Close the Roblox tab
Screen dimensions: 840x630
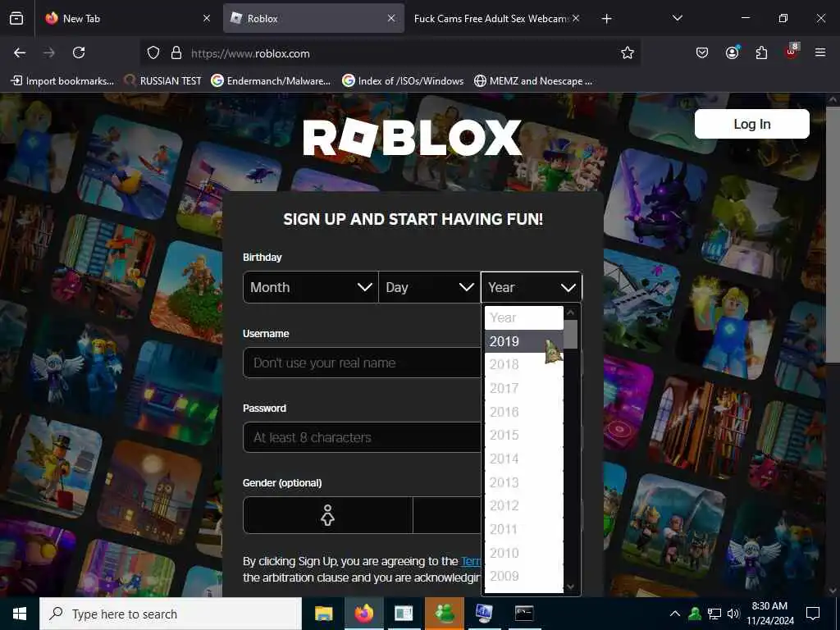[x=391, y=18]
